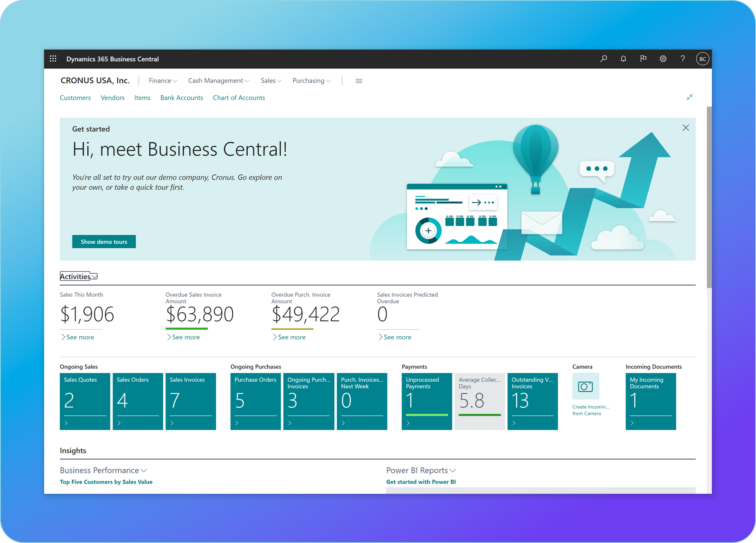Click the Create Incoming from Camera icon
The image size is (756, 543).
[586, 386]
